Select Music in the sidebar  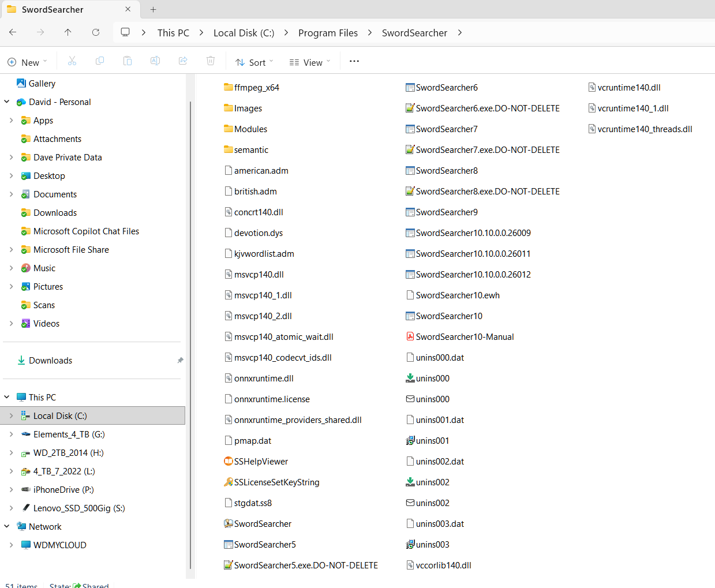(x=44, y=268)
